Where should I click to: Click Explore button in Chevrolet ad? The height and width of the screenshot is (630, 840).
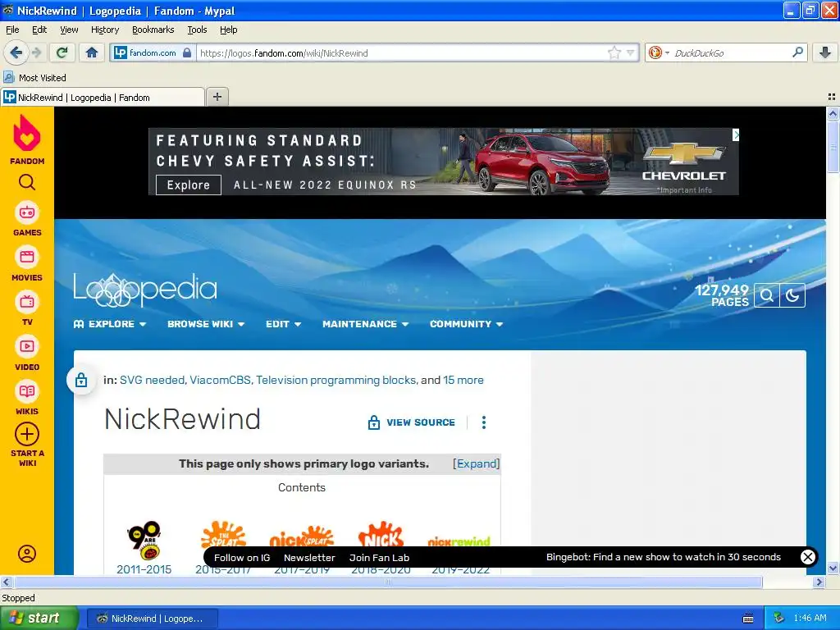tap(188, 185)
